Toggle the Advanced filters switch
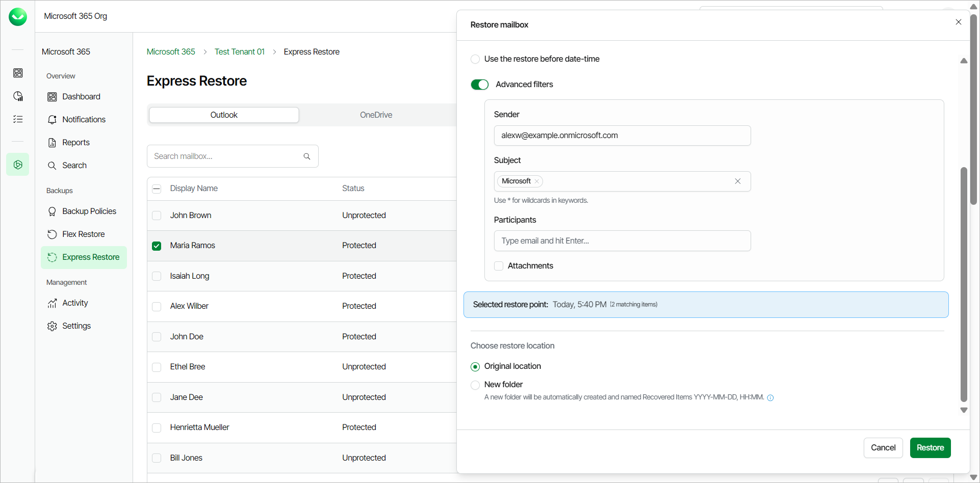Image resolution: width=980 pixels, height=483 pixels. (480, 85)
